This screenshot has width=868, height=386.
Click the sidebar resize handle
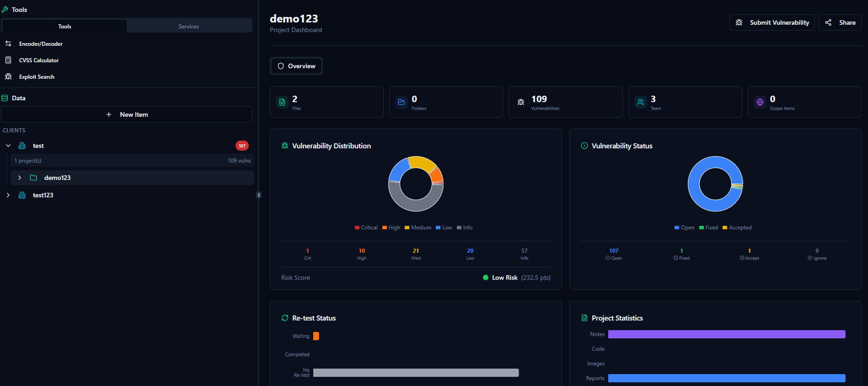(x=259, y=195)
